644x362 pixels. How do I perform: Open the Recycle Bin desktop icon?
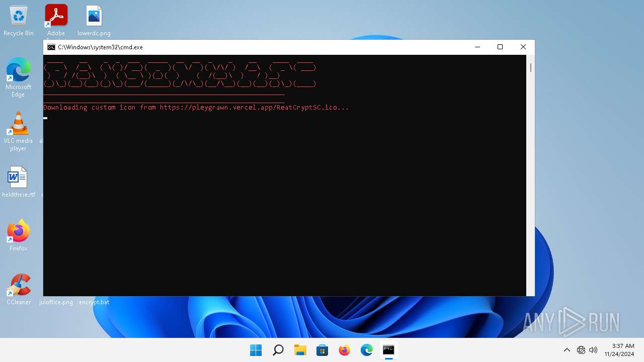(x=19, y=21)
